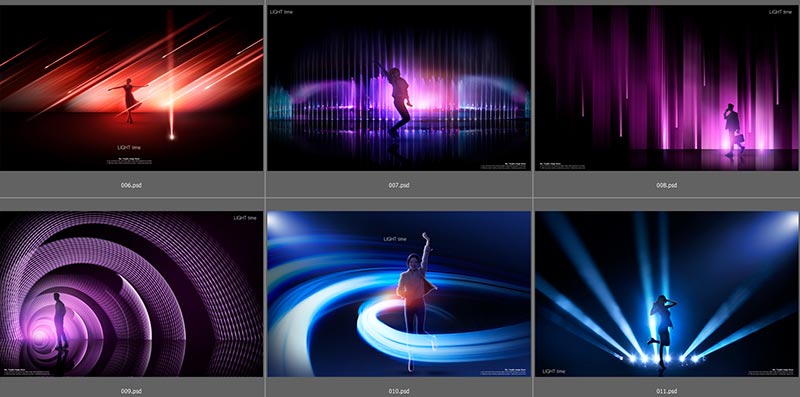
Task: Click the standing man silhouette inside spiral tunnel
Action: pos(60,320)
